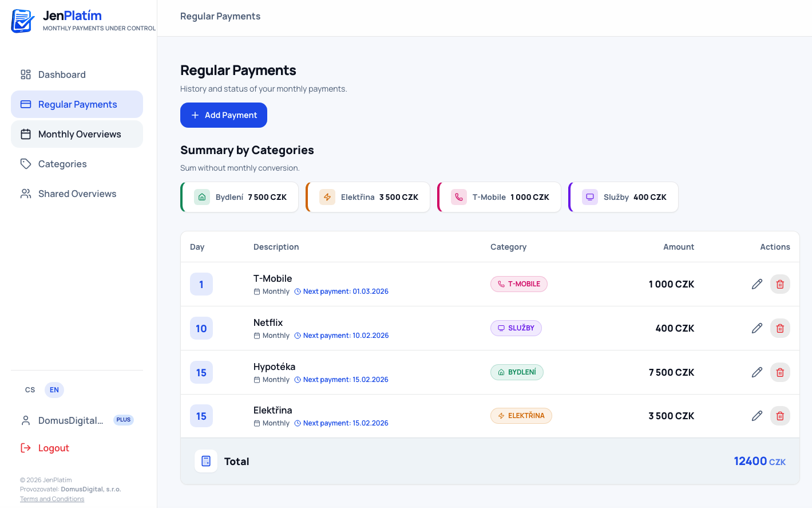This screenshot has height=508, width=812.
Task: Select the EN language option
Action: [54, 390]
